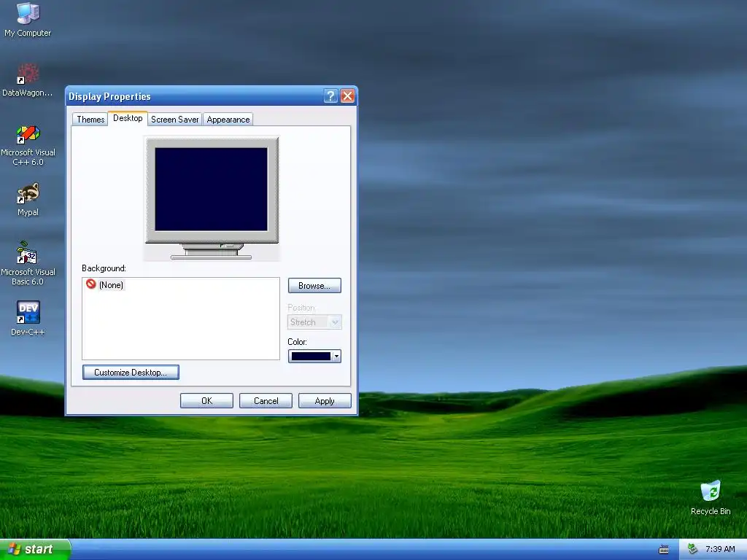This screenshot has height=560, width=747.
Task: Open the Position Stretch dropdown
Action: coord(314,322)
